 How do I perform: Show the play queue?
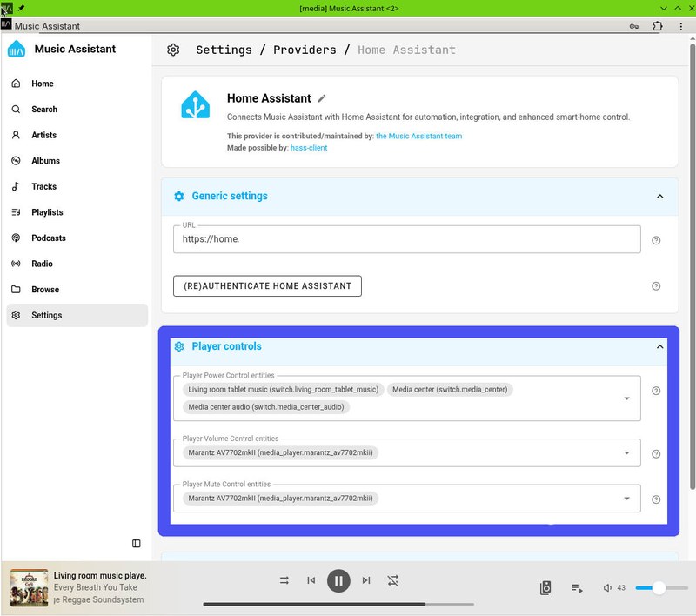click(577, 588)
